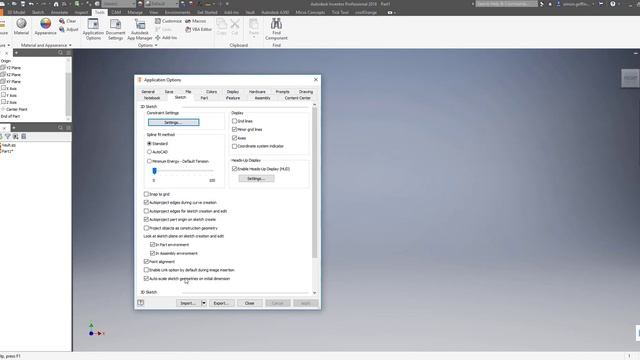Open Document Settings in the ribbon
The width and height of the screenshot is (640, 360).
pyautogui.click(x=116, y=29)
